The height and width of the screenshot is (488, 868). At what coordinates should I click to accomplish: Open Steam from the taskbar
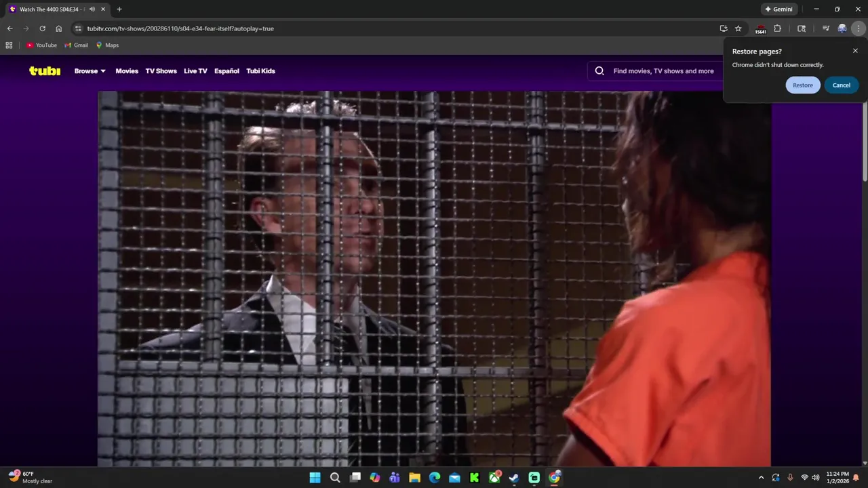[514, 478]
